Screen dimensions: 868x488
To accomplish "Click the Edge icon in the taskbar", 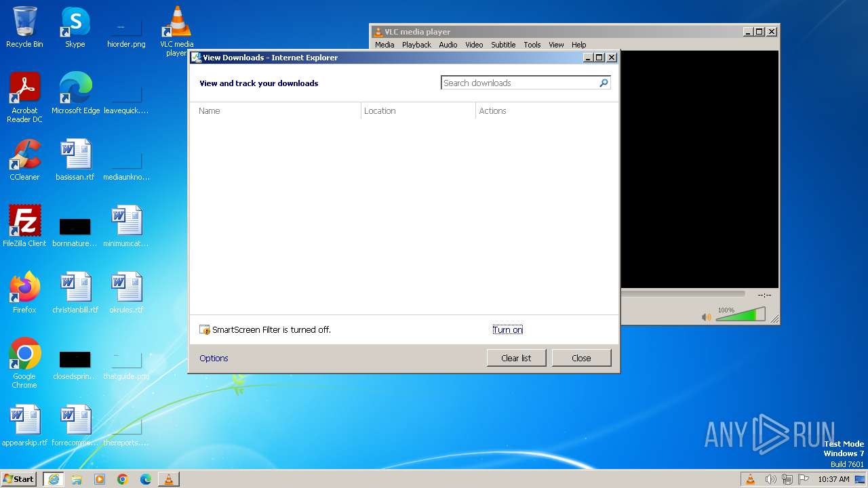I will [x=146, y=479].
